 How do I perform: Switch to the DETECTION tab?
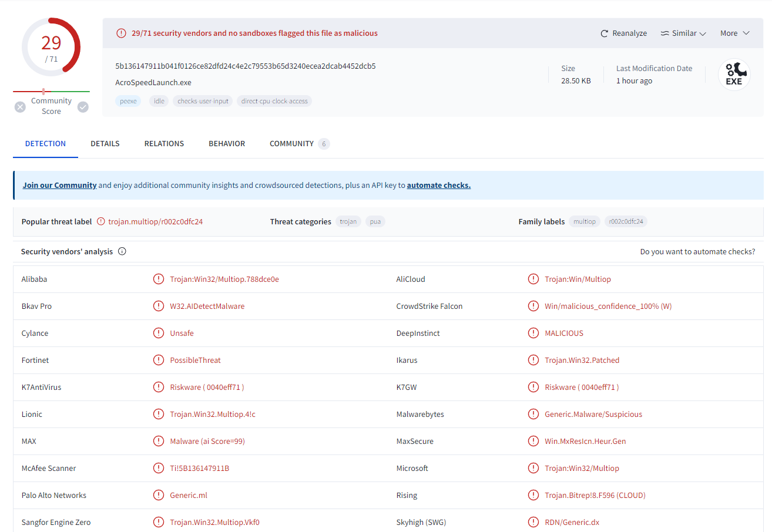click(45, 143)
